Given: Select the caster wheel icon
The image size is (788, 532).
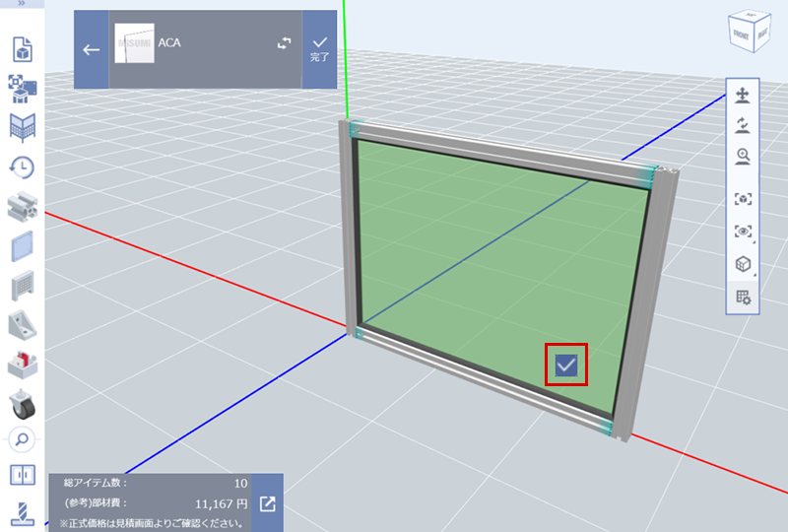Looking at the screenshot, I should coord(22,403).
